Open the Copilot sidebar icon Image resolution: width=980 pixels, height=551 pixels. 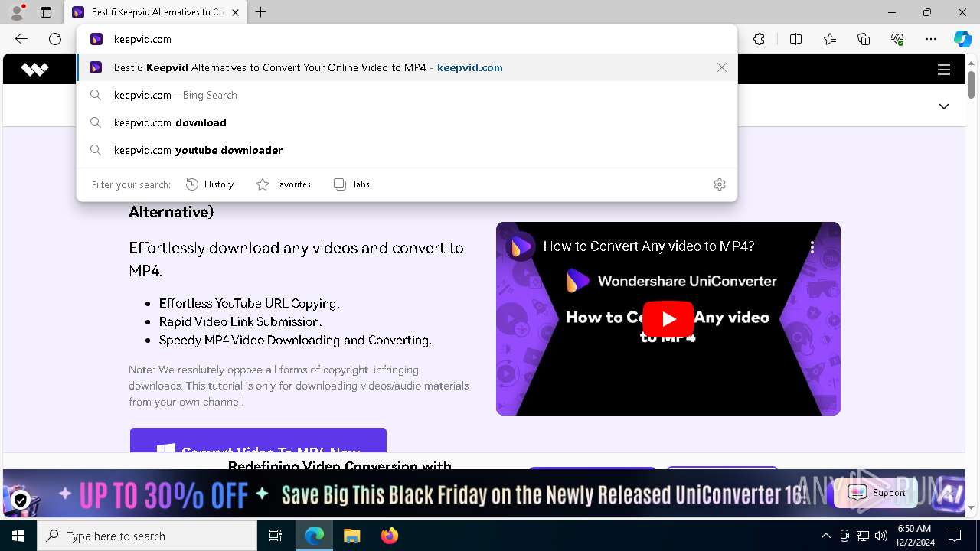tap(962, 39)
